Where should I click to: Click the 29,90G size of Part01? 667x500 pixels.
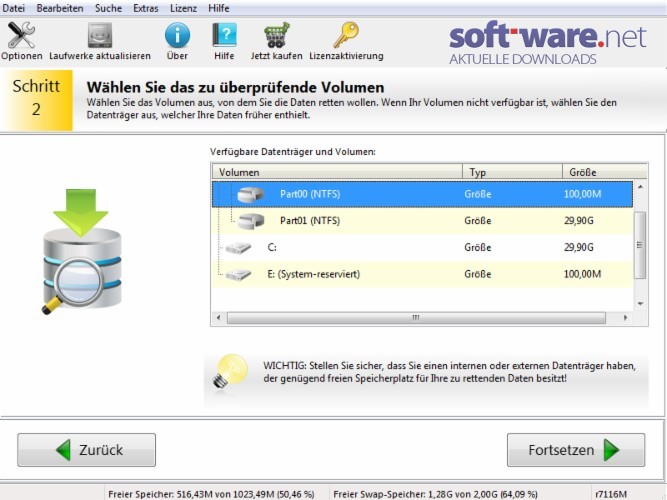coord(579,221)
